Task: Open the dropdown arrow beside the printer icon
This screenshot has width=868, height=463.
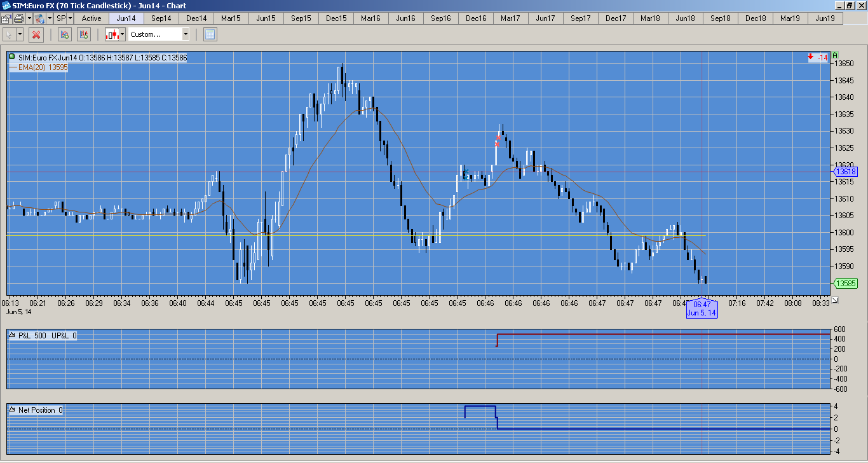Action: [29, 18]
